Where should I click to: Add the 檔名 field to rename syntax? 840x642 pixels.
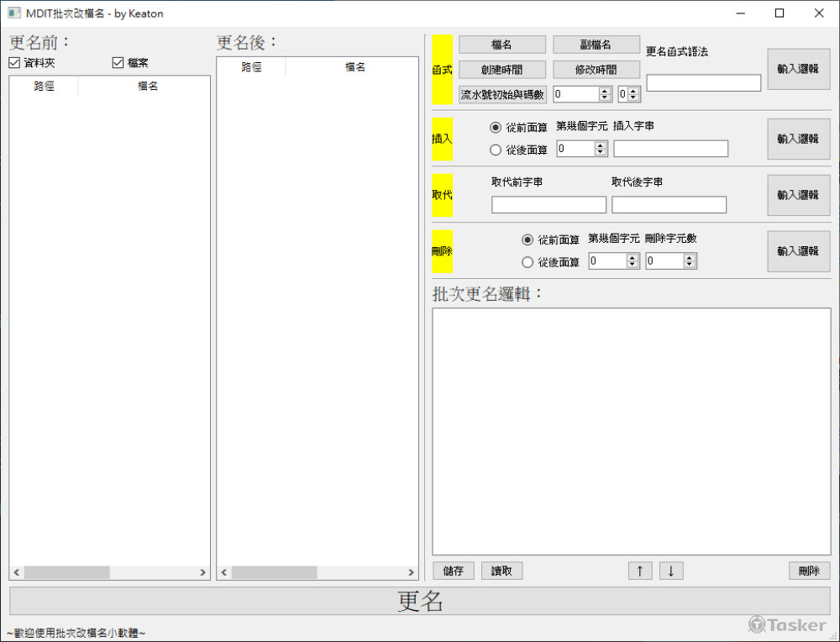(501, 44)
